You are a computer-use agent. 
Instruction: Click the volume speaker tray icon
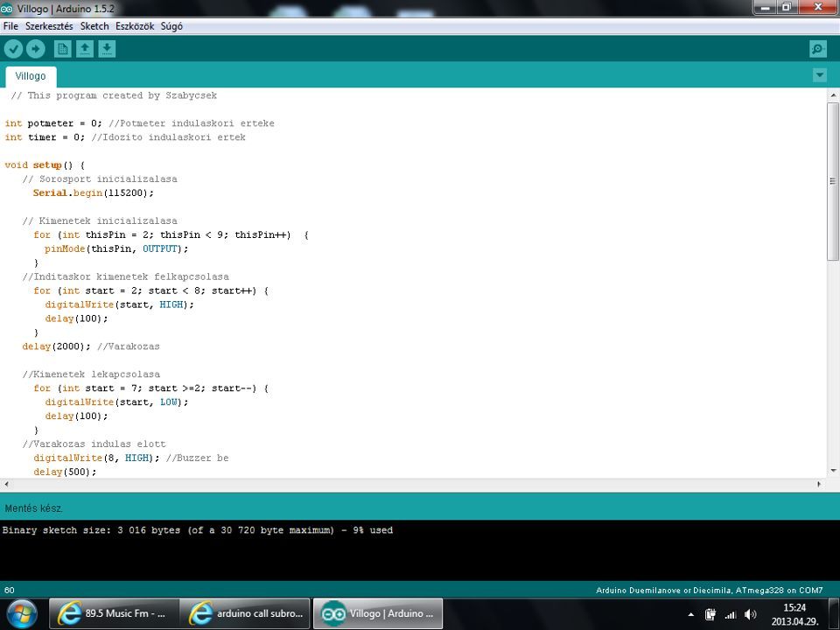click(x=750, y=614)
